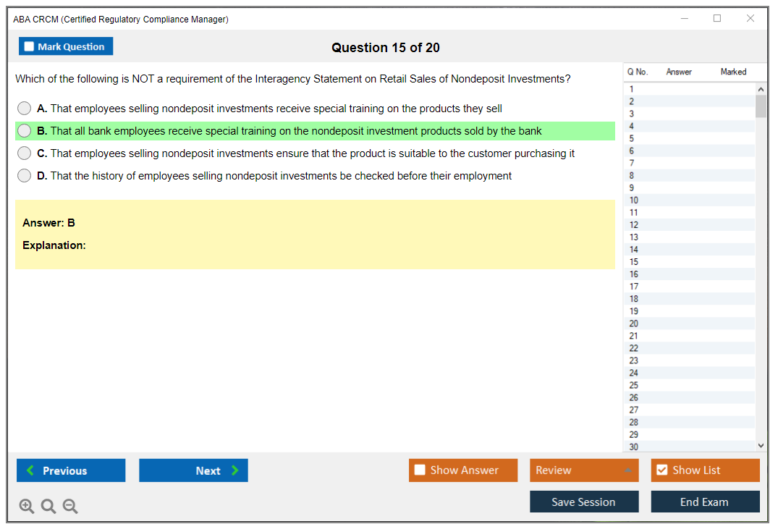Jump to question 15 in list
This screenshot has width=778, height=532.
634,262
